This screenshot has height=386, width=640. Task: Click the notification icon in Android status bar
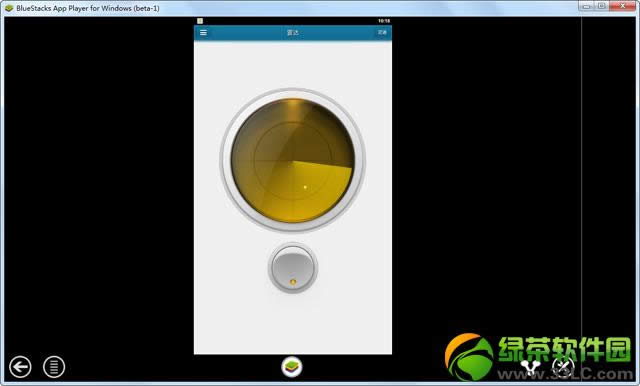(200, 21)
